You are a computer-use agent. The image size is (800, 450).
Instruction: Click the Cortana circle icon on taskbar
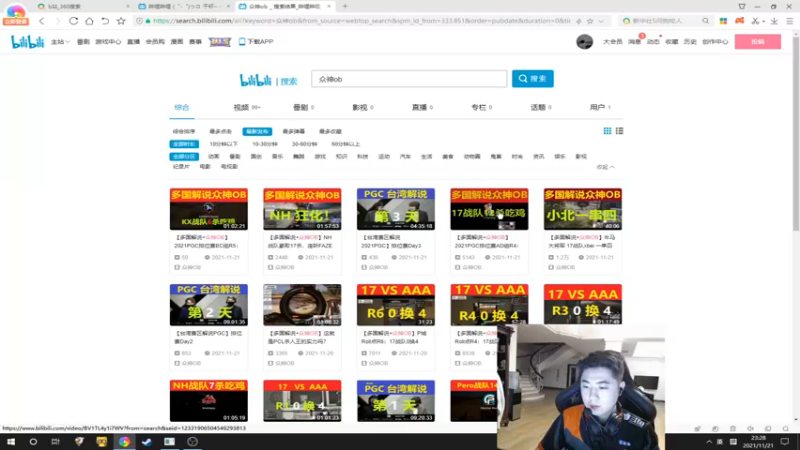(33, 441)
